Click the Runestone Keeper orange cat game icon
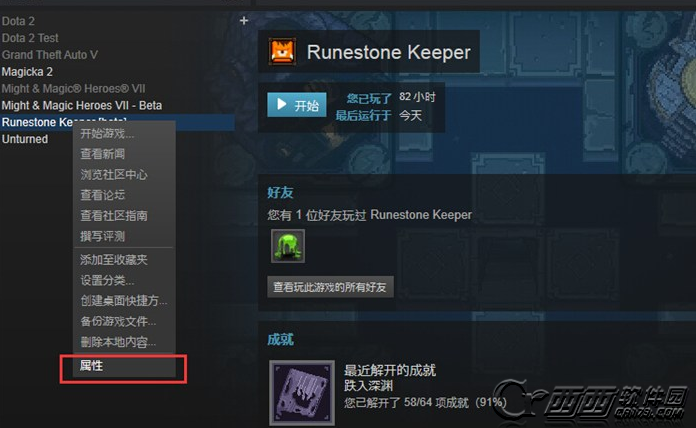This screenshot has height=428, width=696. coord(283,52)
